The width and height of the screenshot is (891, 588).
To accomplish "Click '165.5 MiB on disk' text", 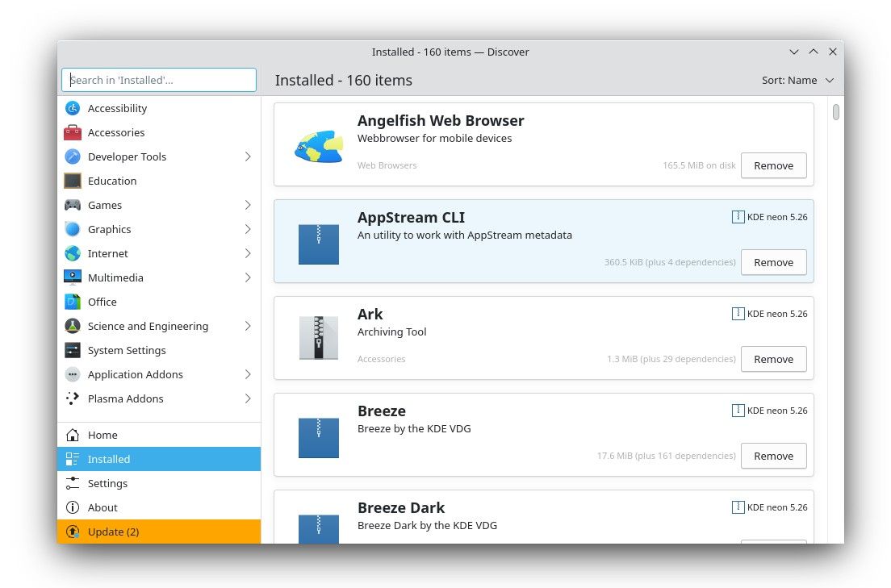I will pos(699,165).
